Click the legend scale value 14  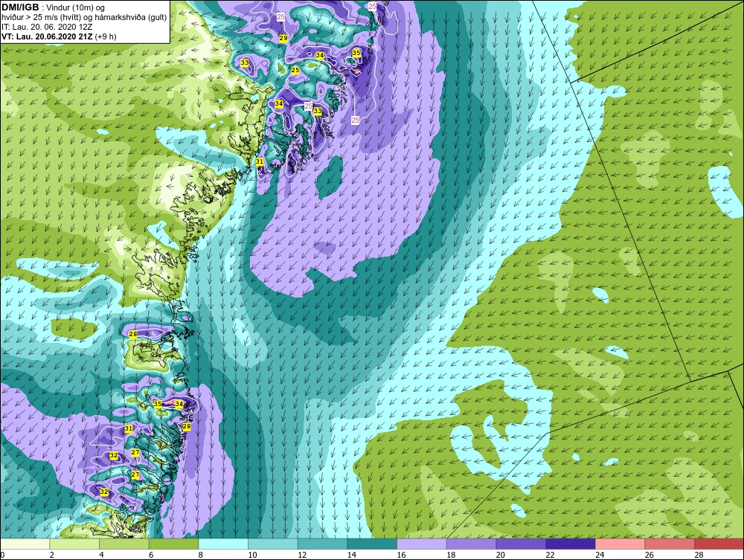point(351,555)
